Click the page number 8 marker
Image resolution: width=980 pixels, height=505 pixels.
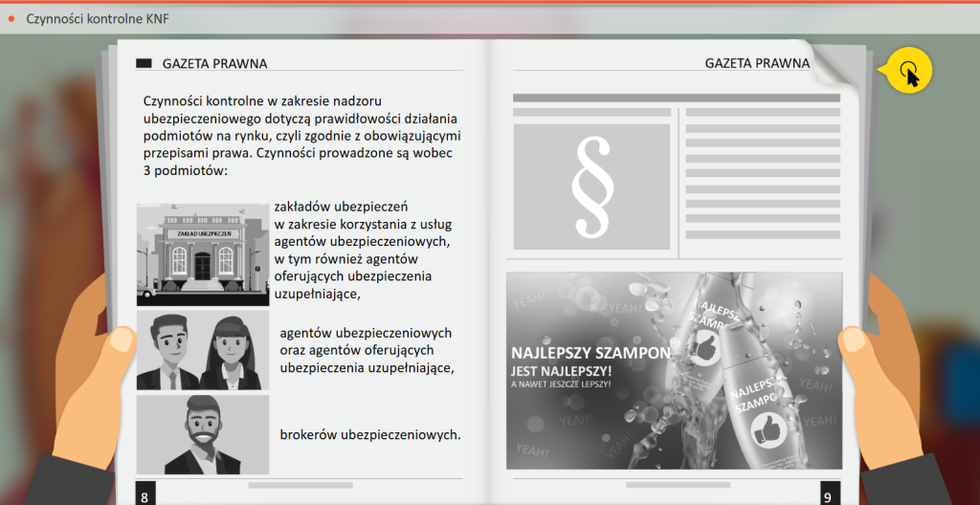pyautogui.click(x=145, y=494)
